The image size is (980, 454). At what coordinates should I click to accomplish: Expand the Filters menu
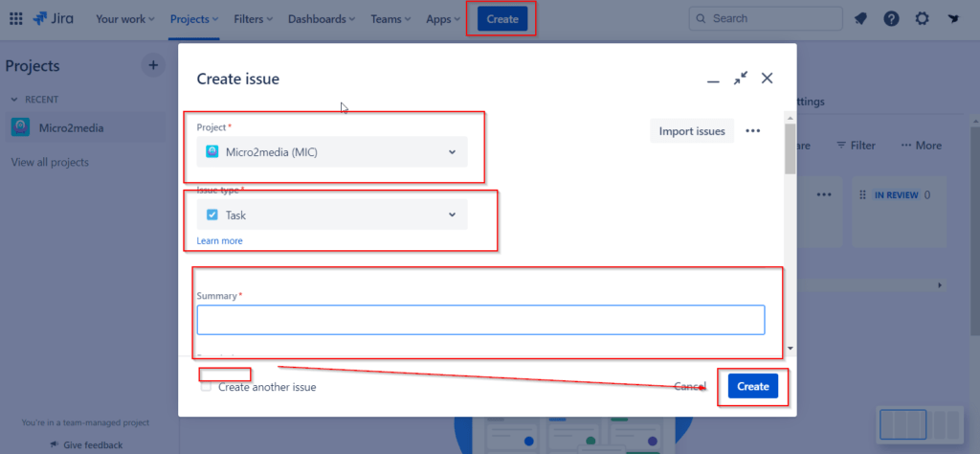[x=253, y=19]
